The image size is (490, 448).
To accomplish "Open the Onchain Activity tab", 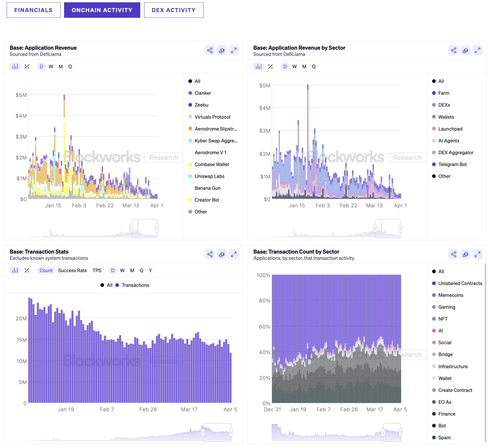I will pyautogui.click(x=102, y=10).
